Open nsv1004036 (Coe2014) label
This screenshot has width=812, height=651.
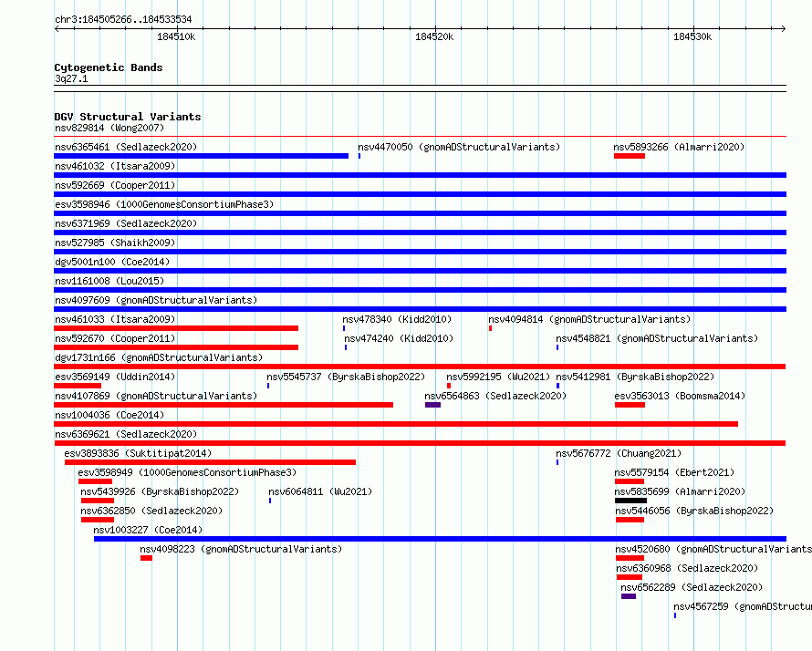tap(109, 415)
